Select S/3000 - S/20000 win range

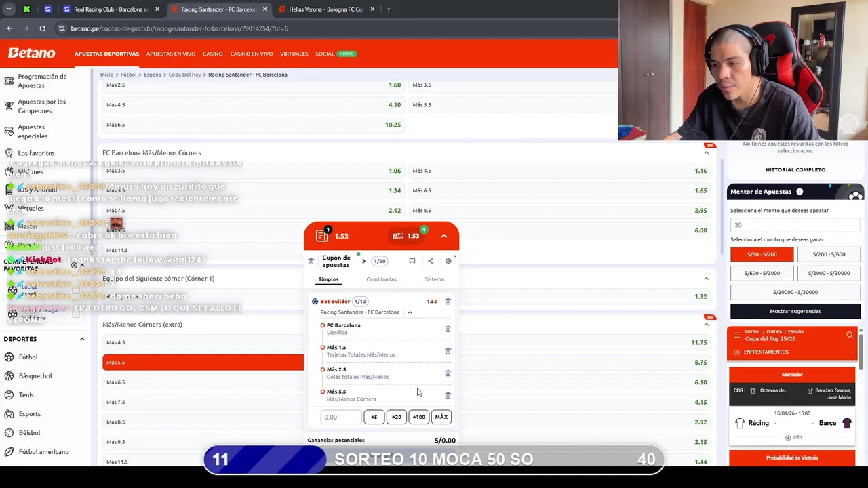tap(829, 273)
